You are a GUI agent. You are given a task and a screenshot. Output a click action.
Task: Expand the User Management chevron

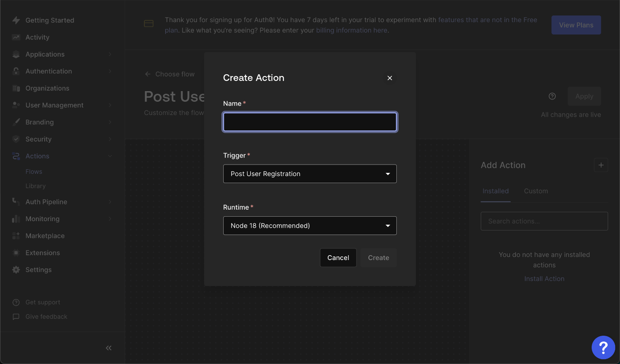pyautogui.click(x=110, y=105)
